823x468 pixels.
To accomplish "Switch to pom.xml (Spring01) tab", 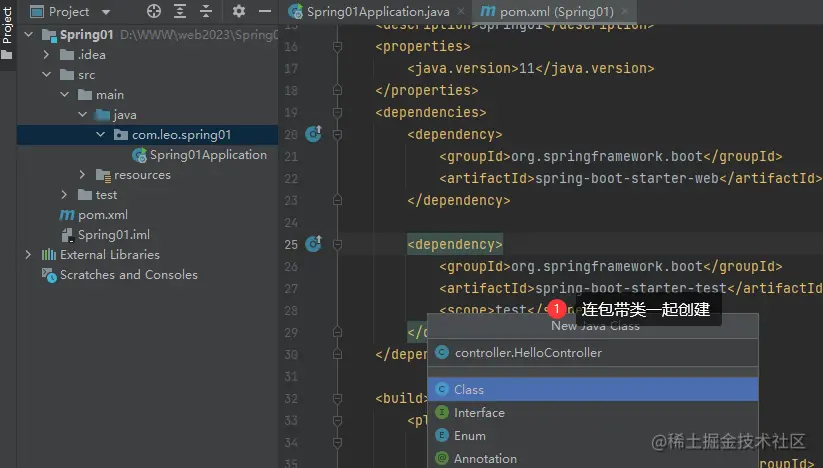I will click(x=556, y=12).
